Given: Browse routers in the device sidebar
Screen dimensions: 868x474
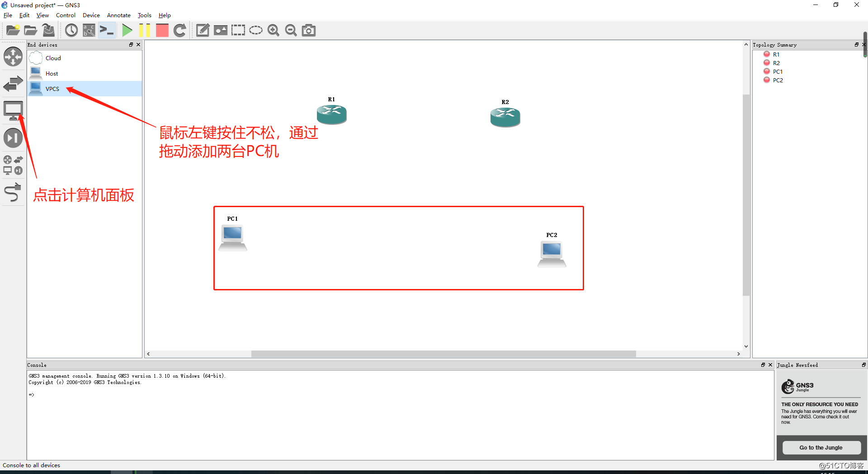Looking at the screenshot, I should pos(13,57).
